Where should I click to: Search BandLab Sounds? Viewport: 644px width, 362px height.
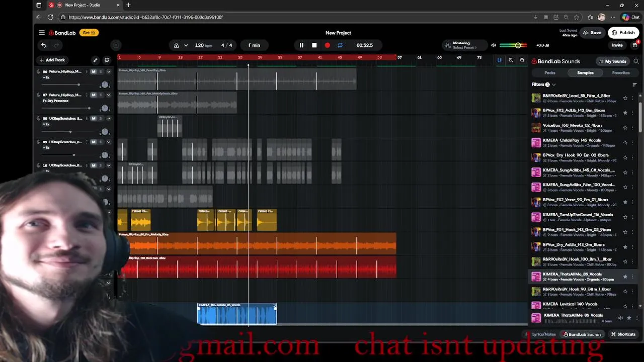coord(636,61)
